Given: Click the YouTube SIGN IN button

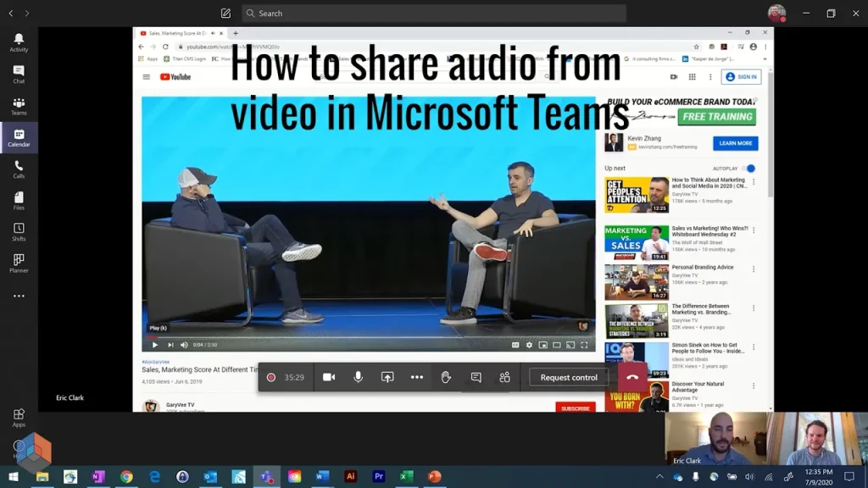Looking at the screenshot, I should (x=741, y=77).
